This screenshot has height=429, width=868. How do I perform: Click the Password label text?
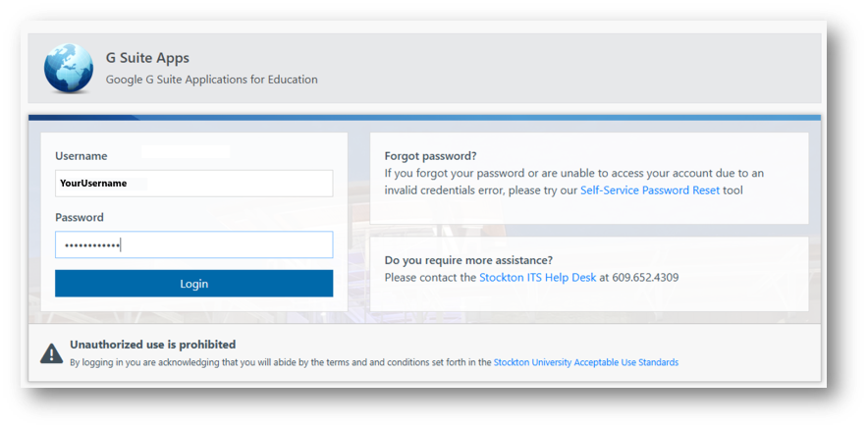(80, 218)
